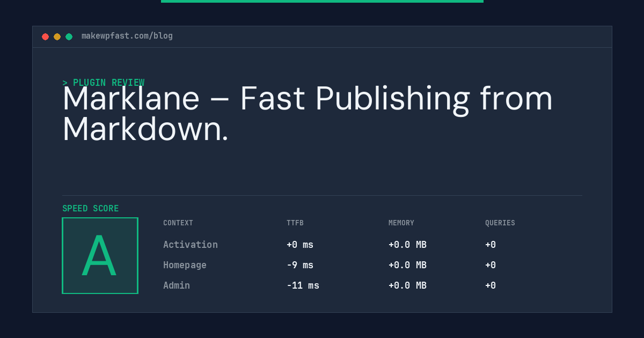Click the grade A score box
This screenshot has height=338, width=644.
(x=100, y=255)
